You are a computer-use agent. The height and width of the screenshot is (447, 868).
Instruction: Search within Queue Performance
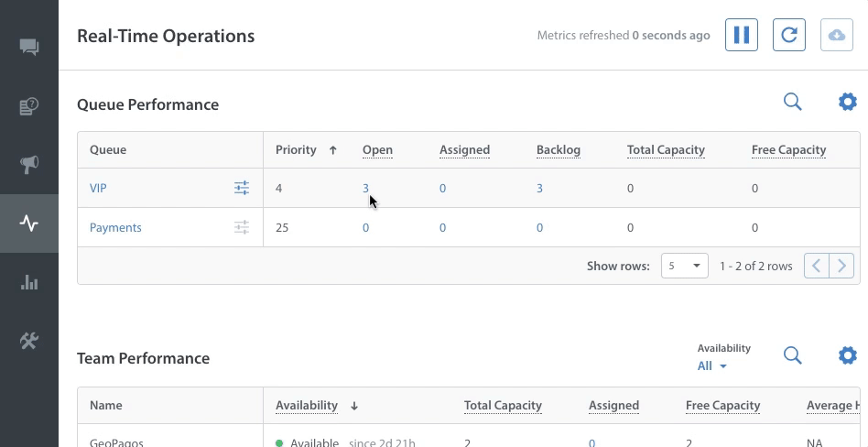pos(793,102)
